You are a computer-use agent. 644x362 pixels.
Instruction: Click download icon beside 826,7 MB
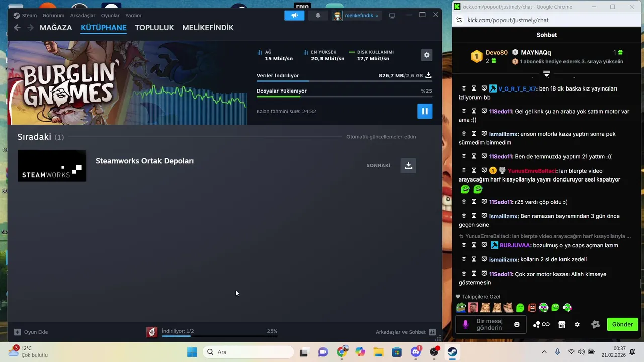[428, 75]
